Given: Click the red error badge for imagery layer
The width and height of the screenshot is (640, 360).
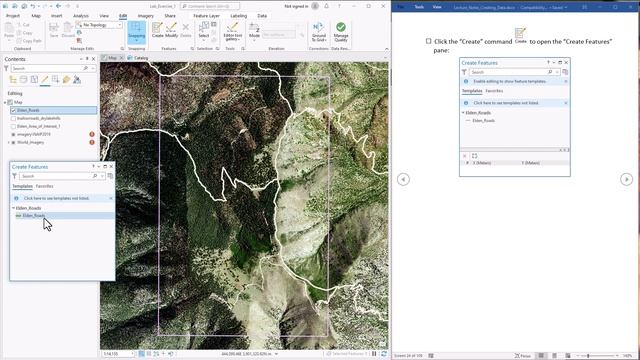Looking at the screenshot, I should (92, 134).
